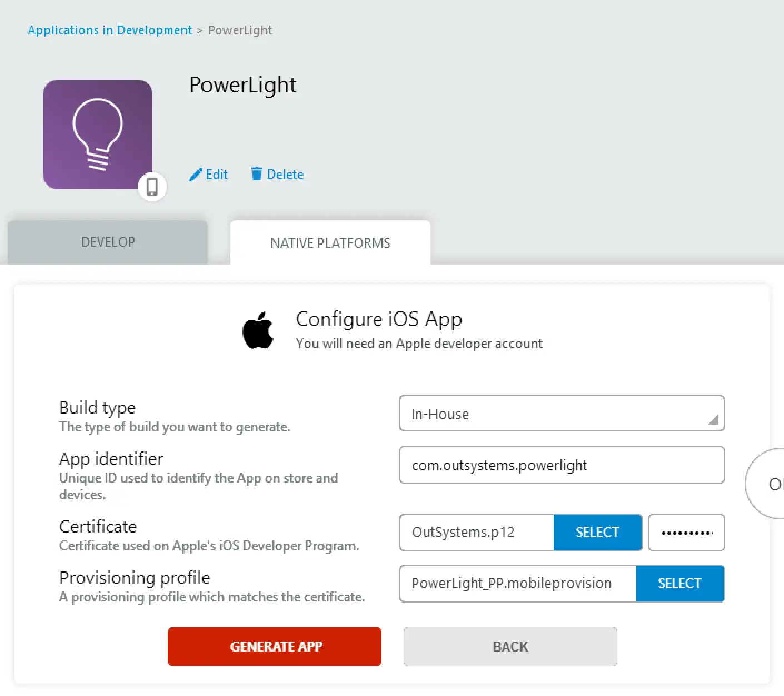Click the partial circle on right edge
Screen dimensions: 784x696
coord(765,484)
